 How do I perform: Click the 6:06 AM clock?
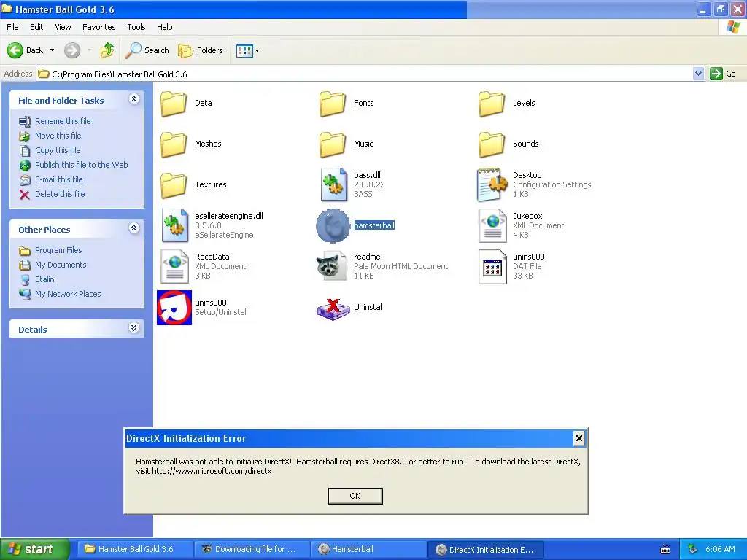click(x=720, y=549)
